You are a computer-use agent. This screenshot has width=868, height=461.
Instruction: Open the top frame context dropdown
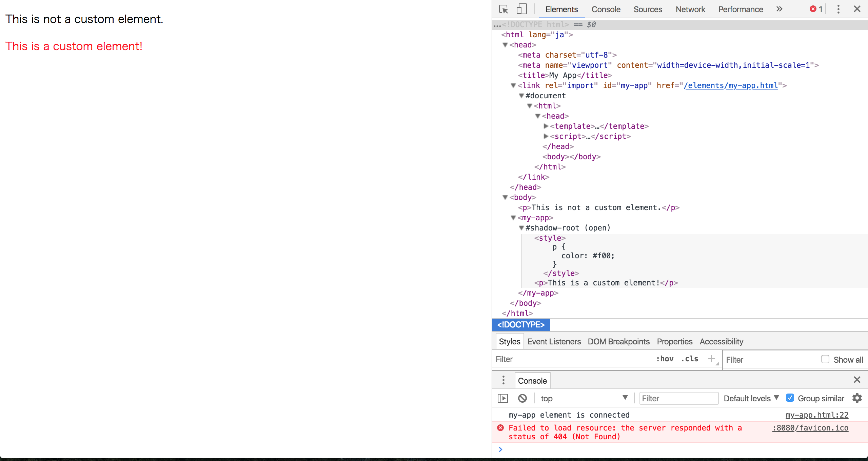[581, 398]
